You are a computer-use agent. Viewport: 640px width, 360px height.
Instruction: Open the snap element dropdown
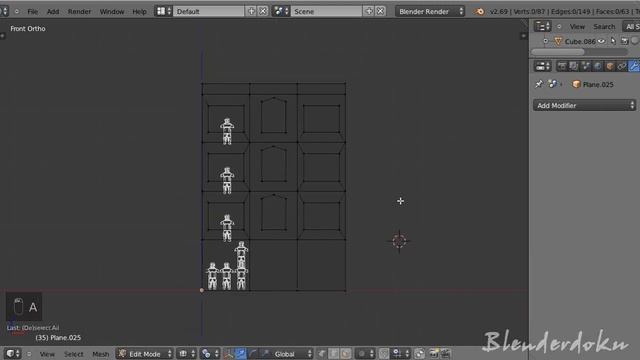400,353
